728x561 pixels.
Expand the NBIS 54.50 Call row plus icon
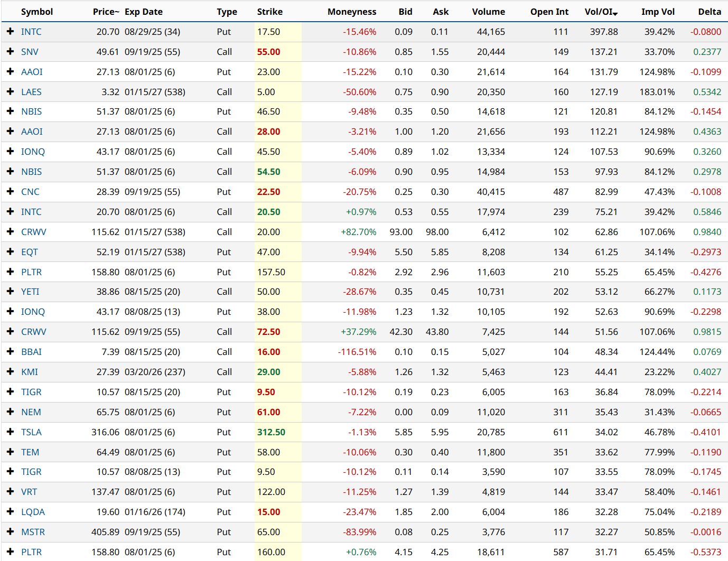pyautogui.click(x=10, y=172)
